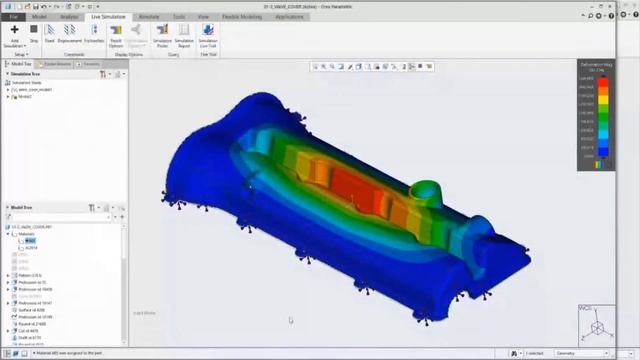Open the model tree search field dropdown arrow
This screenshot has width=640, height=360.
(115, 217)
